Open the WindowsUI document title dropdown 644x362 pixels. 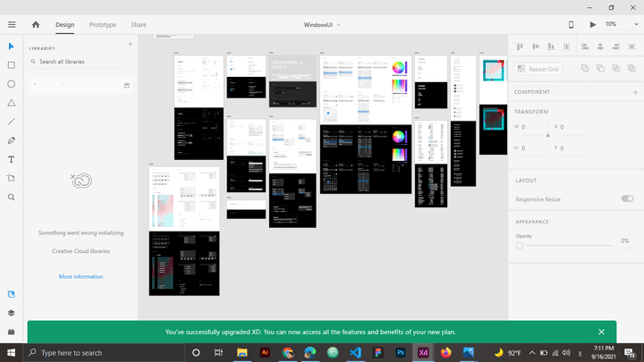[322, 25]
